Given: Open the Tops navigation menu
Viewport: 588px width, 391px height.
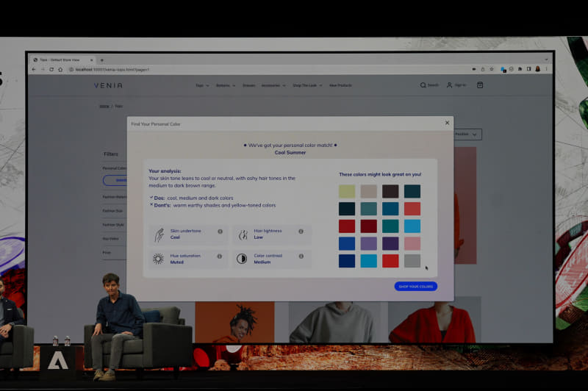Looking at the screenshot, I should tap(202, 85).
